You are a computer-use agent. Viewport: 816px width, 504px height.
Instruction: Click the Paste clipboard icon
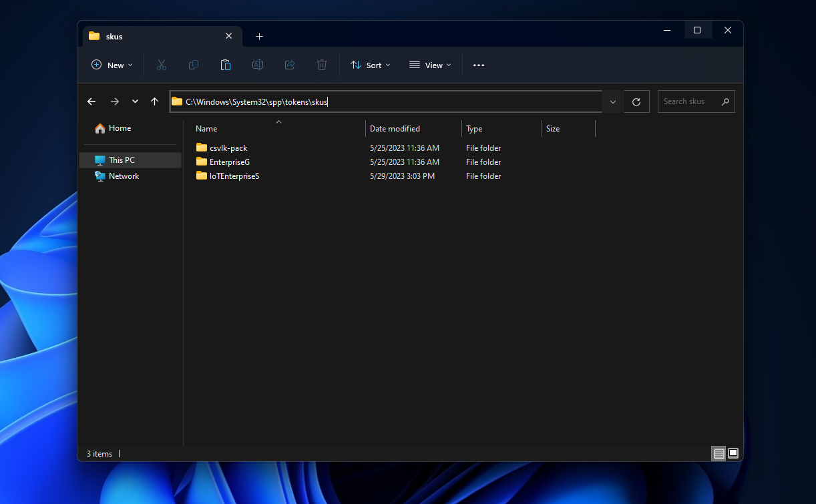coord(226,65)
